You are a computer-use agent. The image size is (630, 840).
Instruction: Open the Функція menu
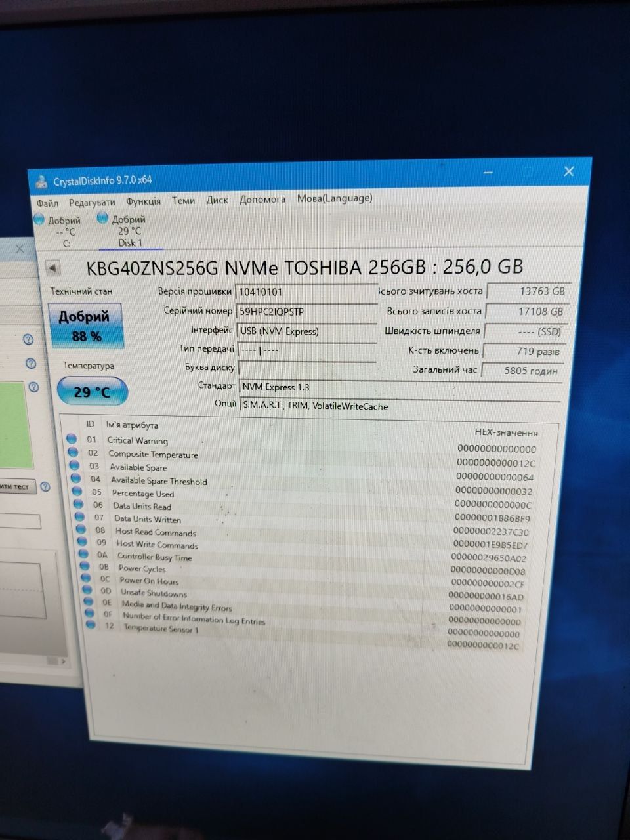click(143, 201)
